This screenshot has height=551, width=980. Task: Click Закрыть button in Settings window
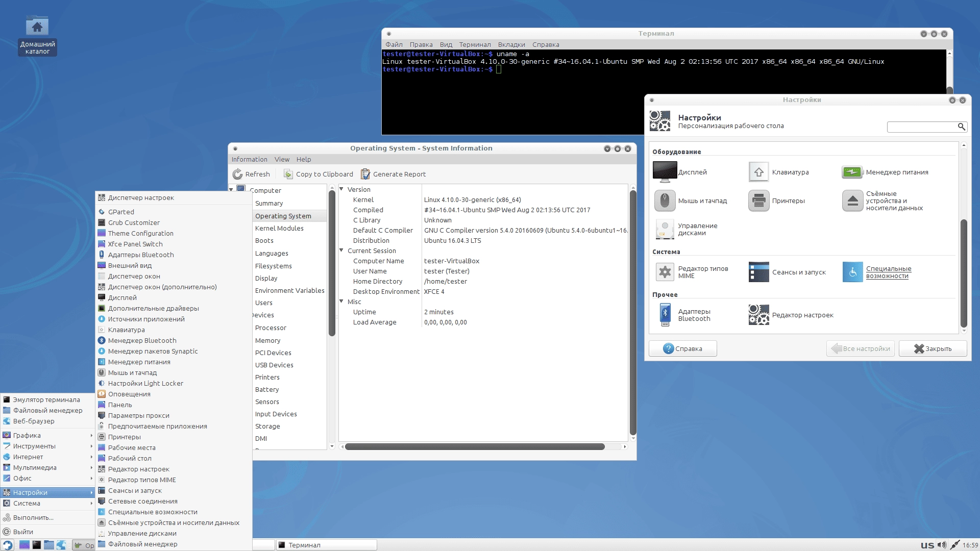click(933, 348)
